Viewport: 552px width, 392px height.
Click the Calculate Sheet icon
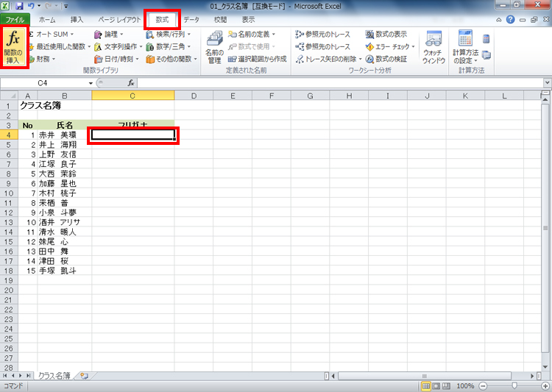coord(486,55)
